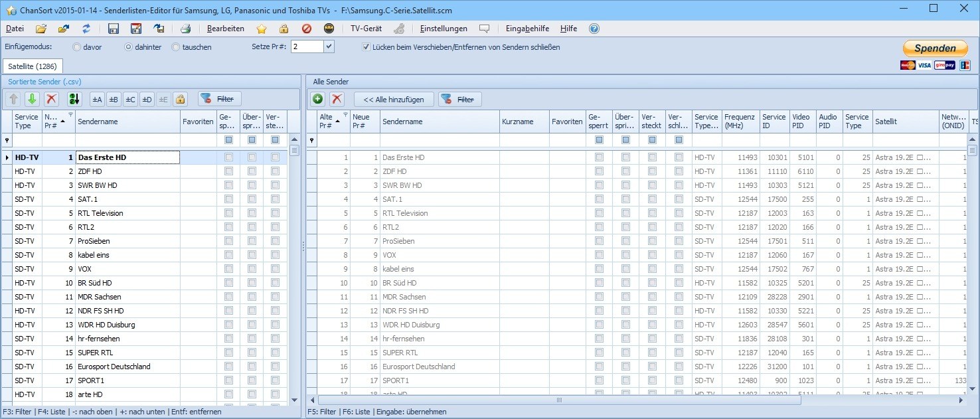Click Sendername filter cell in Alle Sender
The width and height of the screenshot is (980, 419).
click(x=440, y=140)
